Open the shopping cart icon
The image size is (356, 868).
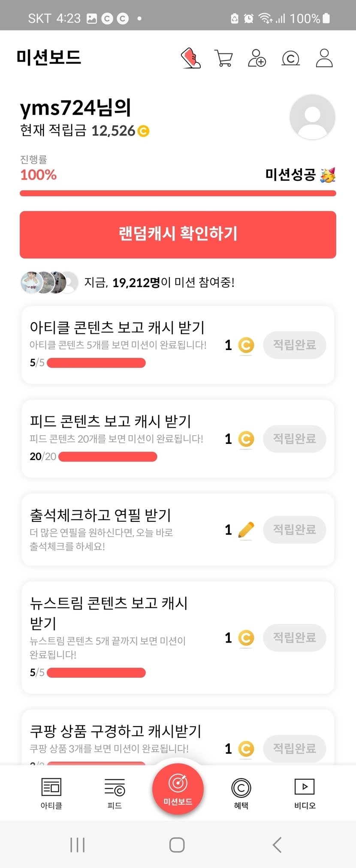[223, 58]
